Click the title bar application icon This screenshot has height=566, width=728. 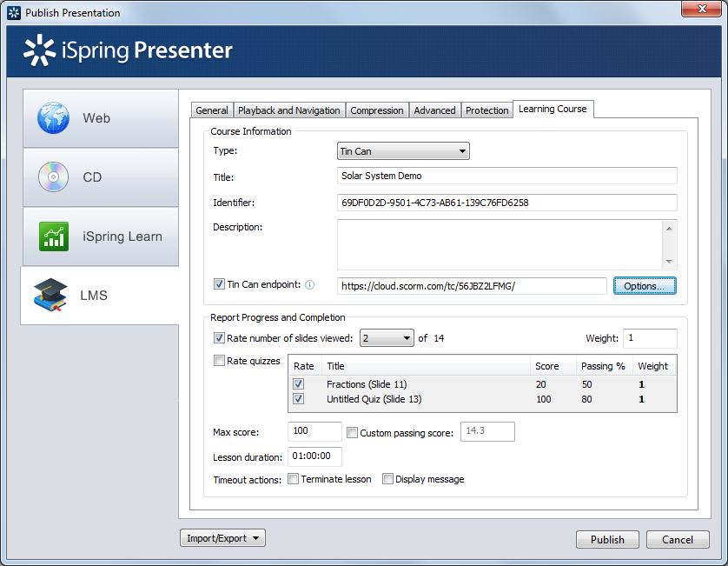point(14,12)
